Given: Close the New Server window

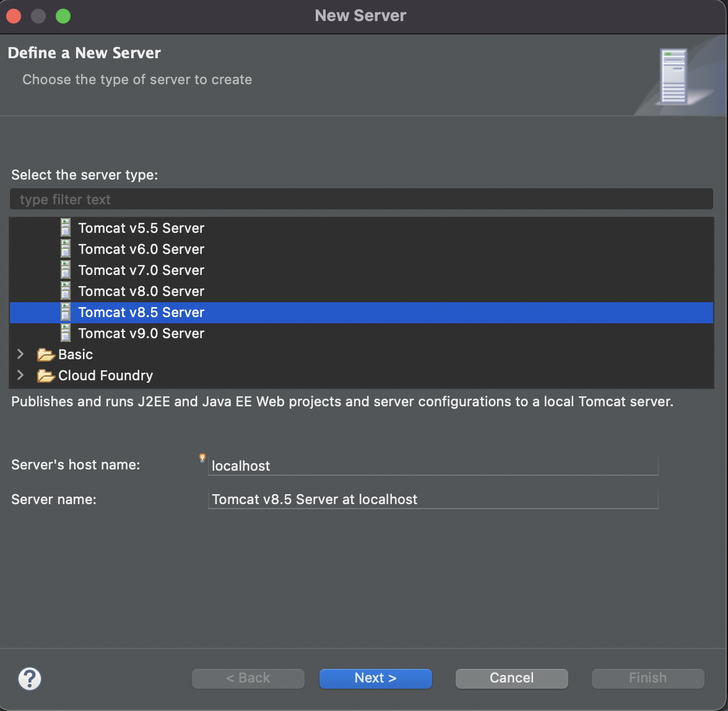Looking at the screenshot, I should (x=14, y=16).
